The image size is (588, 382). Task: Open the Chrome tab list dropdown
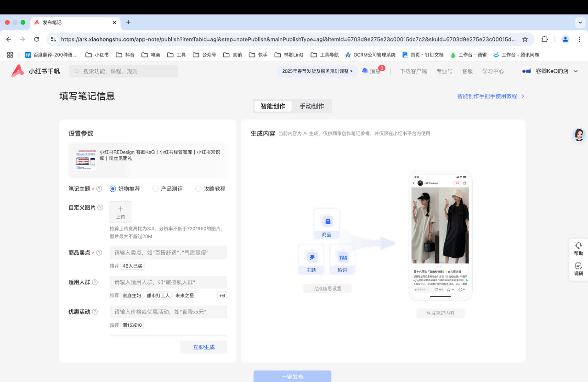(579, 22)
